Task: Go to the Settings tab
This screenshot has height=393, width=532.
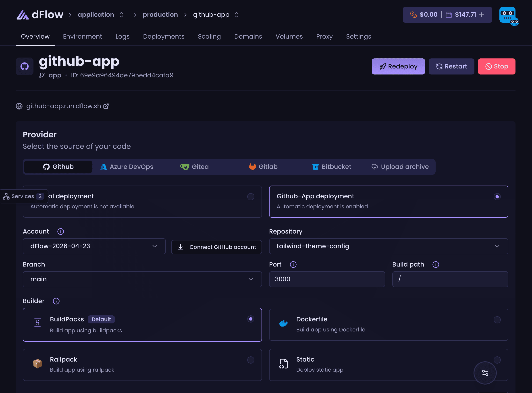Action: (x=358, y=36)
